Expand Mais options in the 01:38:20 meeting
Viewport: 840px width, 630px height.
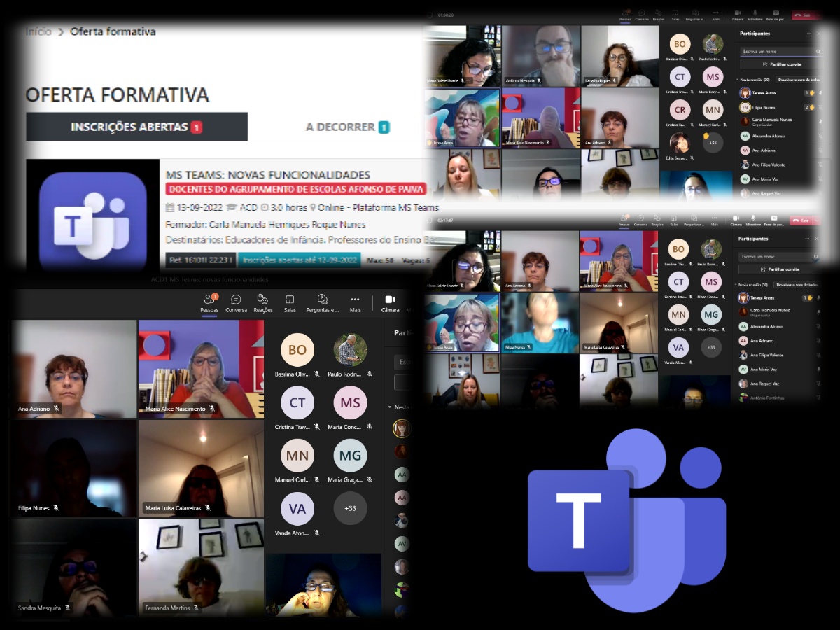click(x=716, y=15)
